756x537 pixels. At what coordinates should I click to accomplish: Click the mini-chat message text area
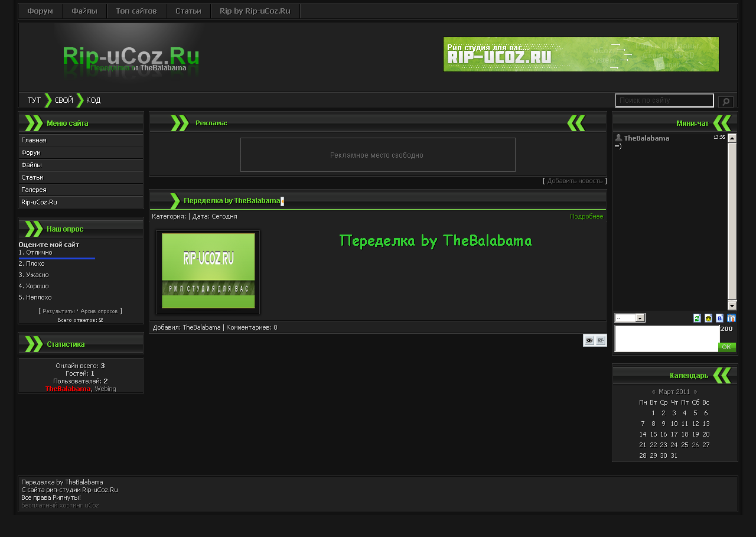(667, 339)
